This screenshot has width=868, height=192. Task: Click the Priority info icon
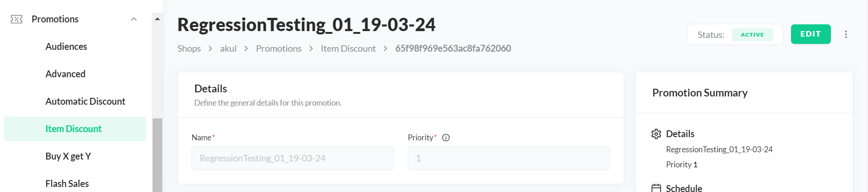[x=446, y=138]
